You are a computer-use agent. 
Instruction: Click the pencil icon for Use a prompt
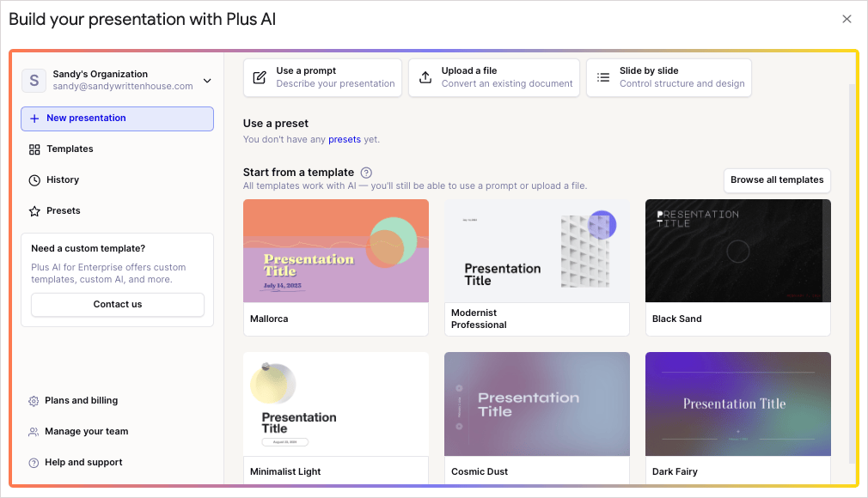(259, 77)
